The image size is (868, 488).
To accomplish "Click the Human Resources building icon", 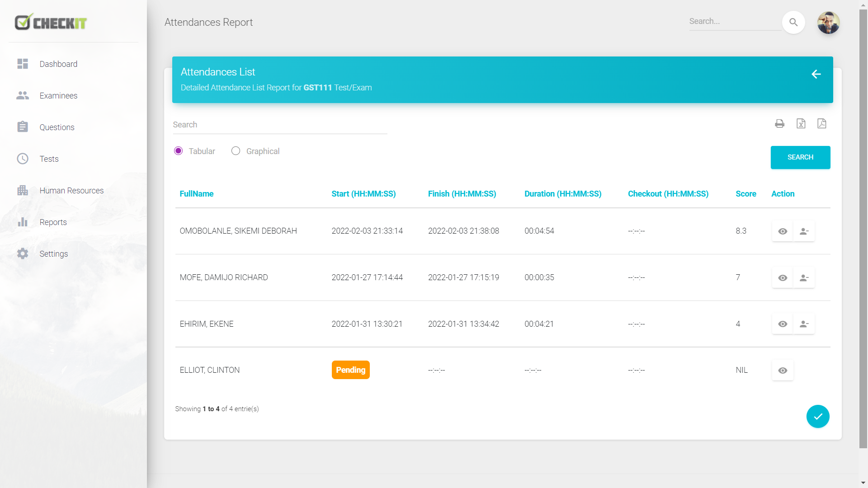I will pyautogui.click(x=23, y=190).
